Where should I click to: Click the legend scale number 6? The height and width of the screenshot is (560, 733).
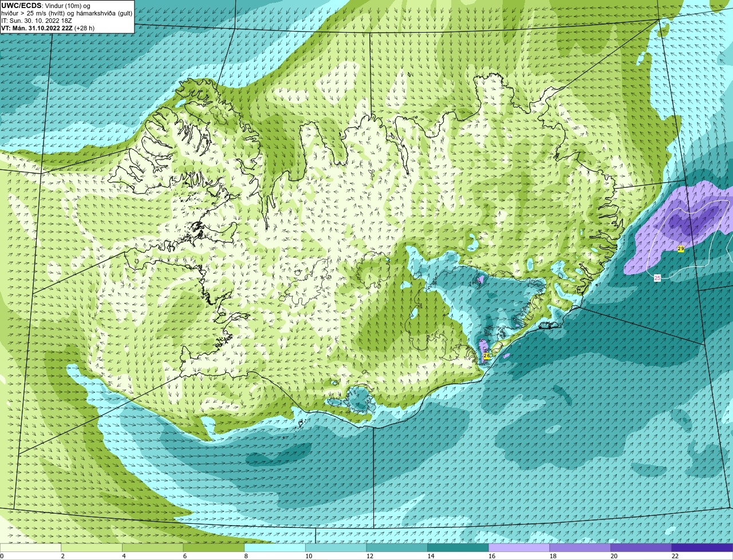(185, 556)
